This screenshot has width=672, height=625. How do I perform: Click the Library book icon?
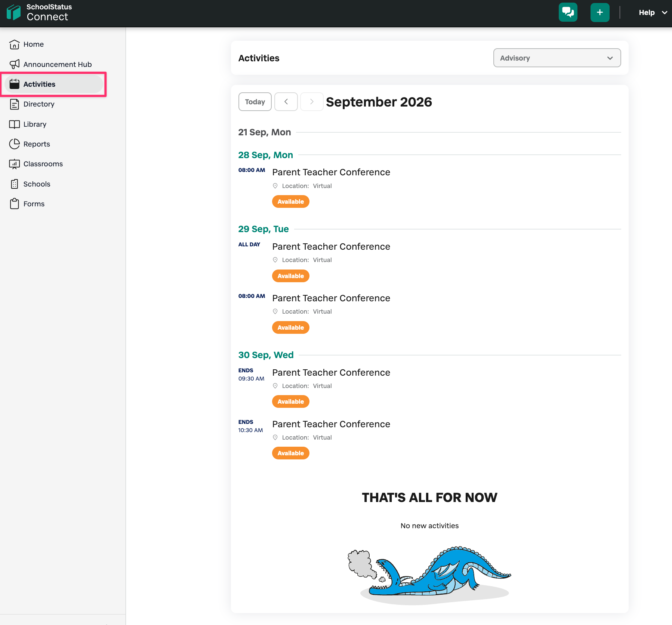click(14, 124)
